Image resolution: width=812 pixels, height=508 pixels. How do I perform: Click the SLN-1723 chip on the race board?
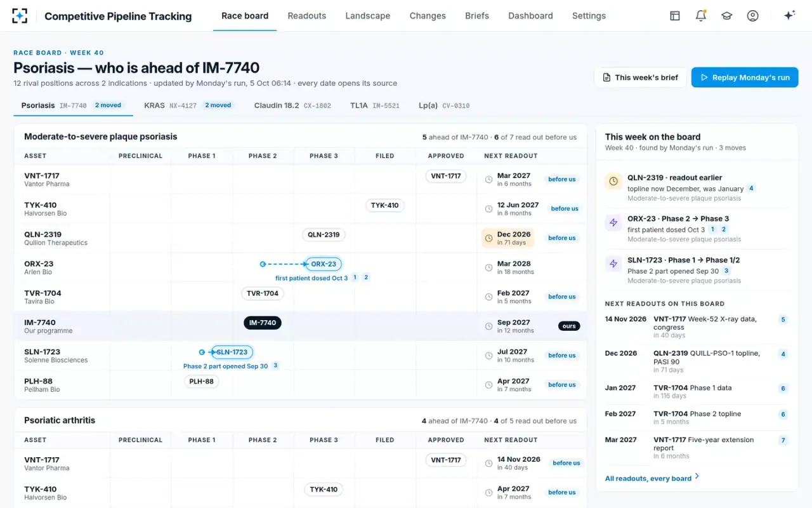pos(232,352)
